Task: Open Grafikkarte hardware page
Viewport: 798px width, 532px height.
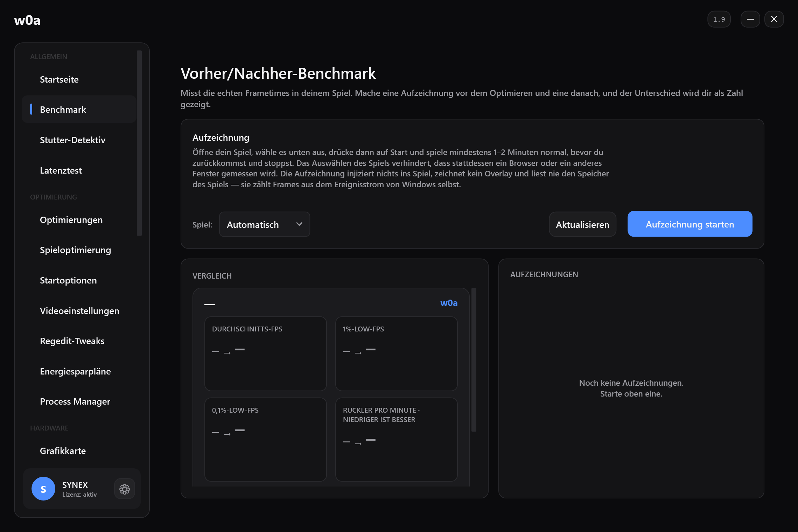Action: 79,451
